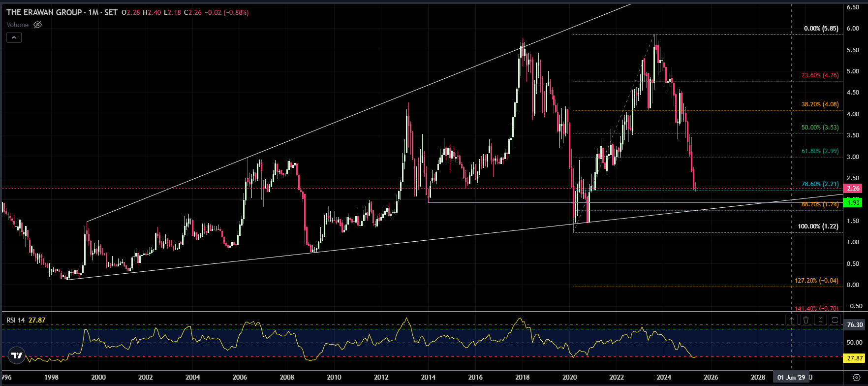
Task: Click the 0.50 price axis label
Action: click(x=853, y=264)
